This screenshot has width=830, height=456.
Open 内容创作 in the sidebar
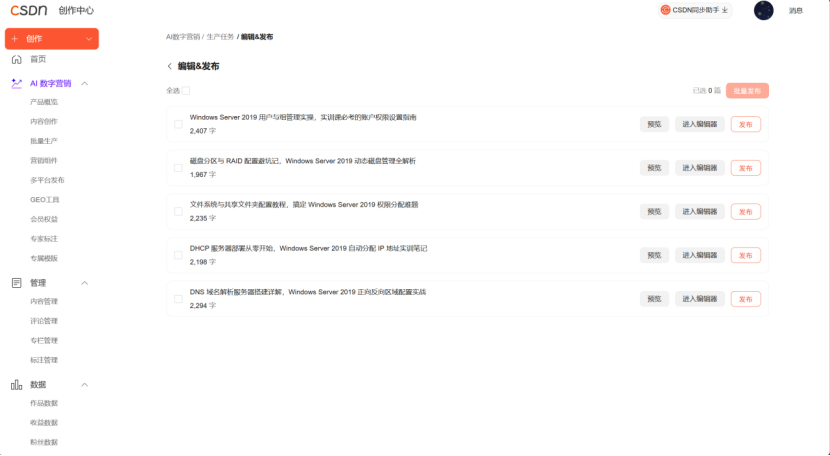point(44,122)
